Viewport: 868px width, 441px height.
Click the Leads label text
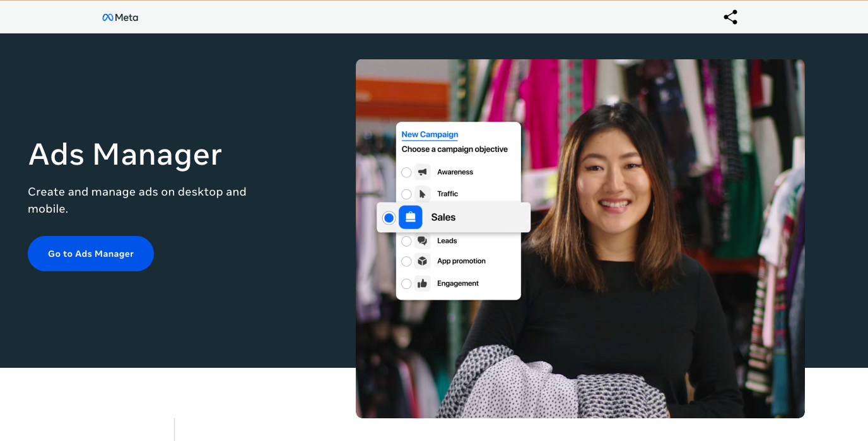447,240
